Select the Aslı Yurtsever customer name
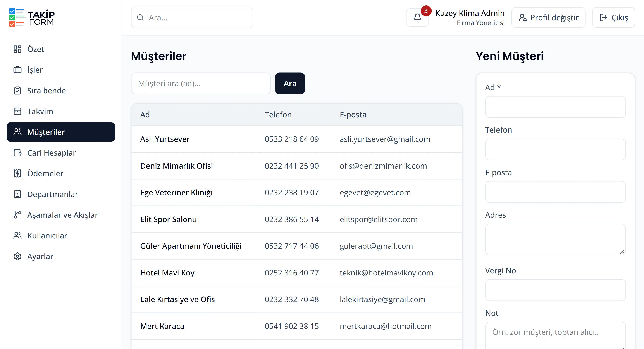 tap(165, 139)
